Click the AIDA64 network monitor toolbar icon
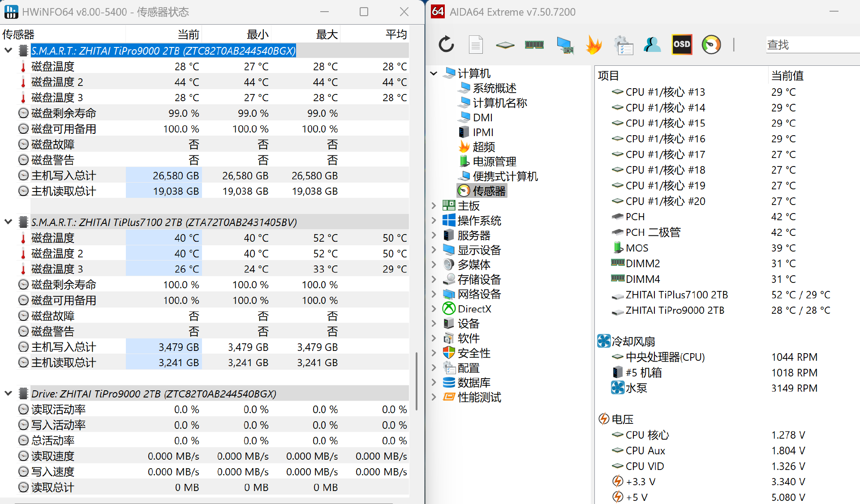 click(x=565, y=44)
